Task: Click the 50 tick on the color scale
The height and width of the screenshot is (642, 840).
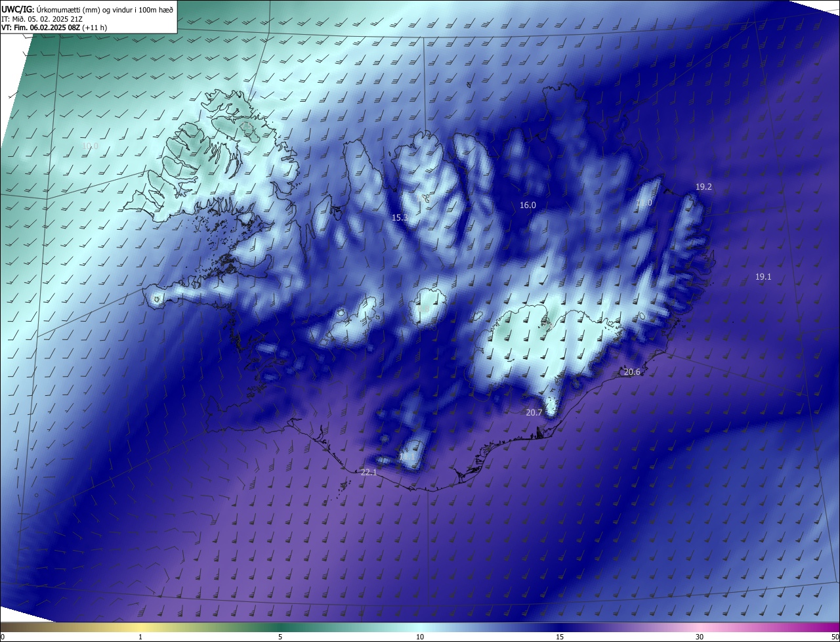Action: click(835, 637)
